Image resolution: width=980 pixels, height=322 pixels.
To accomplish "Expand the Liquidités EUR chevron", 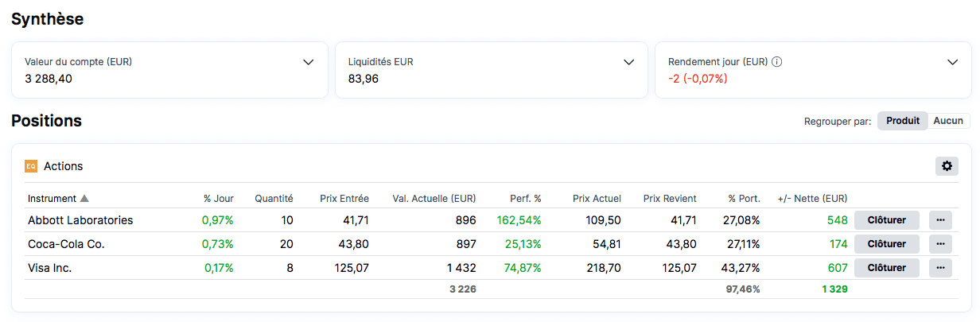I will (x=628, y=63).
